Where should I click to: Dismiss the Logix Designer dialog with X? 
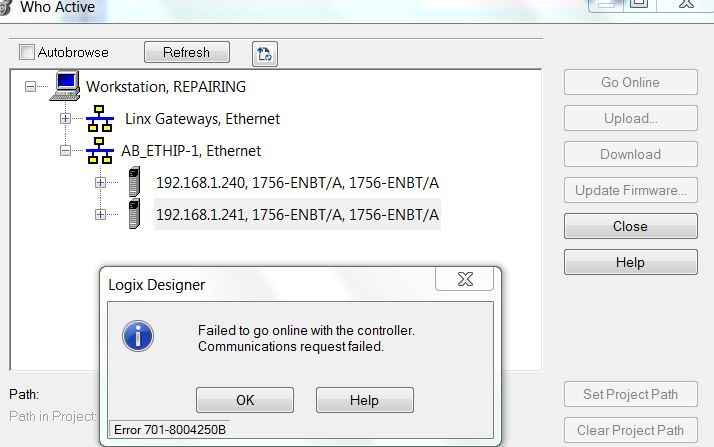click(x=465, y=279)
